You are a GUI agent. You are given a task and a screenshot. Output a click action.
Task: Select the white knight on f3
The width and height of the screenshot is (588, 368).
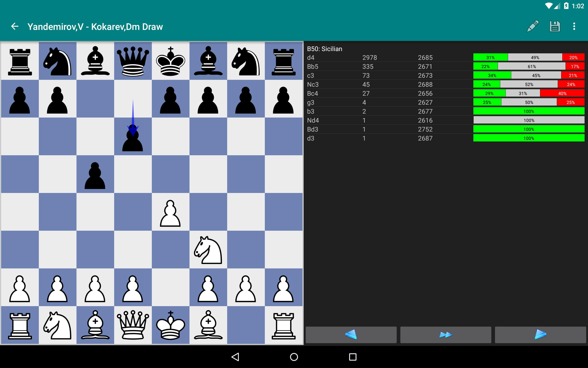[x=208, y=250]
